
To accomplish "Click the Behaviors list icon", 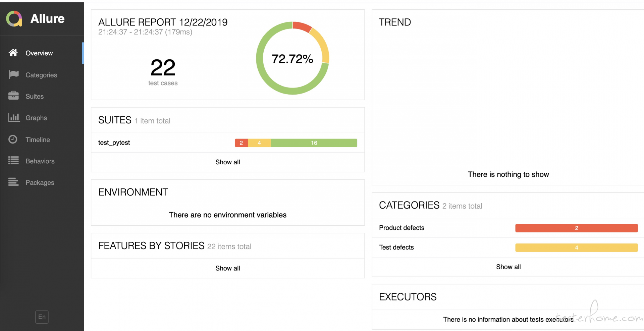I will [13, 161].
